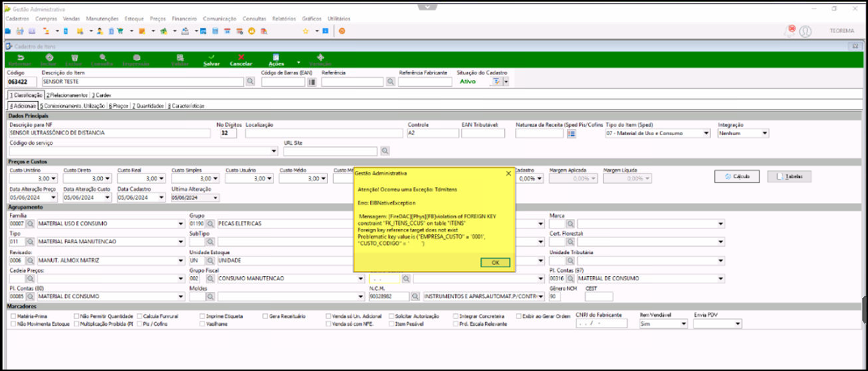The width and height of the screenshot is (868, 371).
Task: Click lookup icon next to Família code 00007
Action: click(30, 223)
